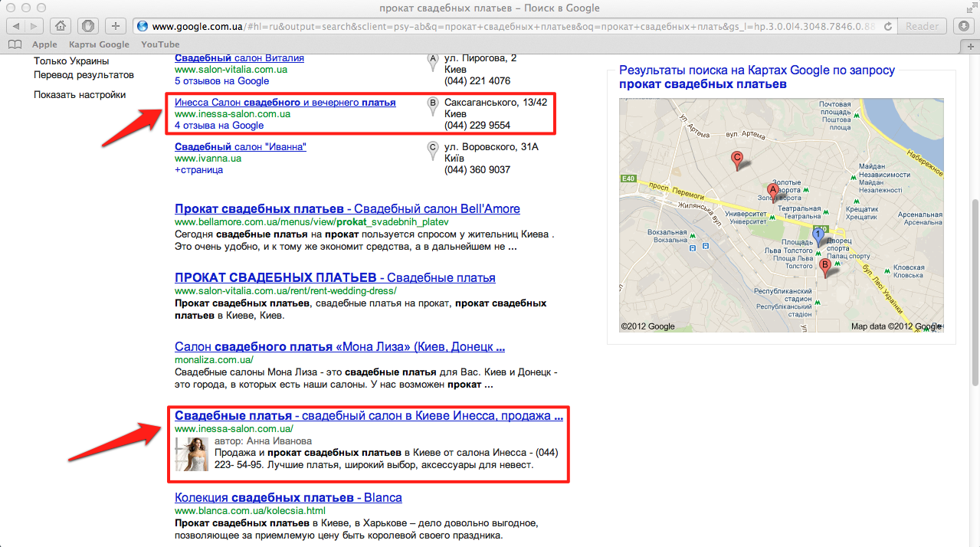
Task: Add bookmark with the plus toolbar button
Action: [115, 26]
